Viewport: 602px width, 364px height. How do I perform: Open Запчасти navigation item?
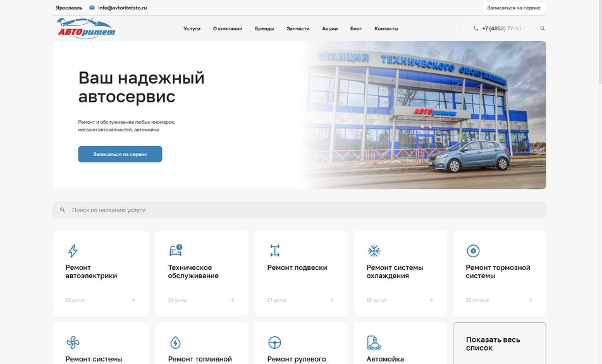[298, 28]
